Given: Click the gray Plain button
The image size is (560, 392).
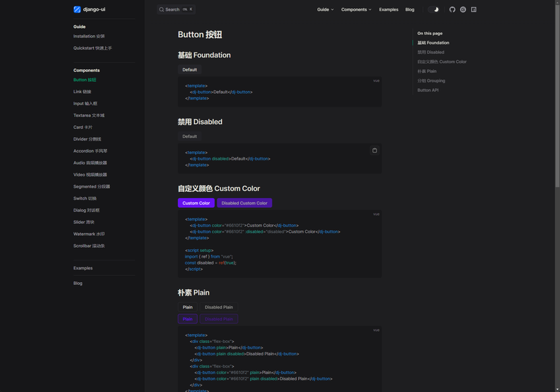Looking at the screenshot, I should point(188,307).
